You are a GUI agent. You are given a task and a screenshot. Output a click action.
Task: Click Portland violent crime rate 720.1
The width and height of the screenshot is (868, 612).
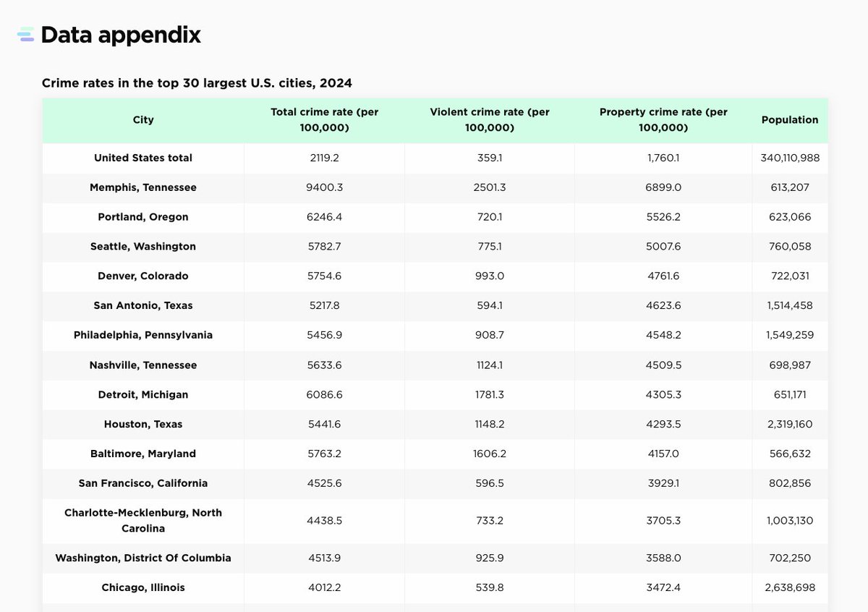click(x=490, y=217)
